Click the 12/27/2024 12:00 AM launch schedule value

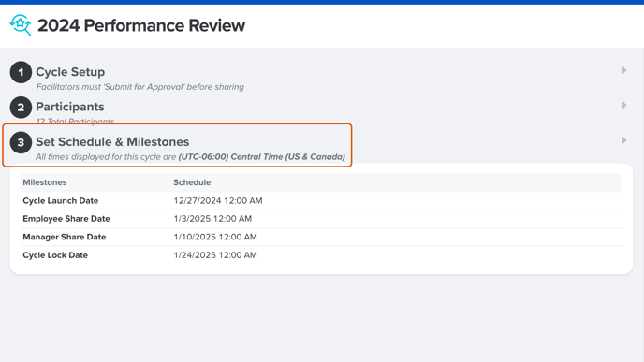coord(218,201)
